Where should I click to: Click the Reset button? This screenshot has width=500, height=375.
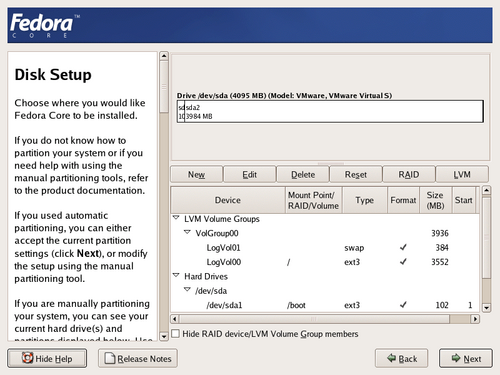point(356,174)
